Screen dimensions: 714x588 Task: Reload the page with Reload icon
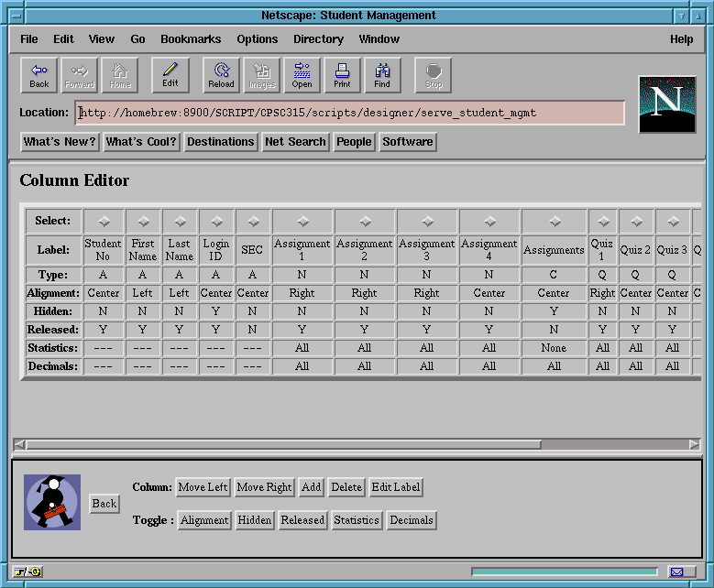221,75
